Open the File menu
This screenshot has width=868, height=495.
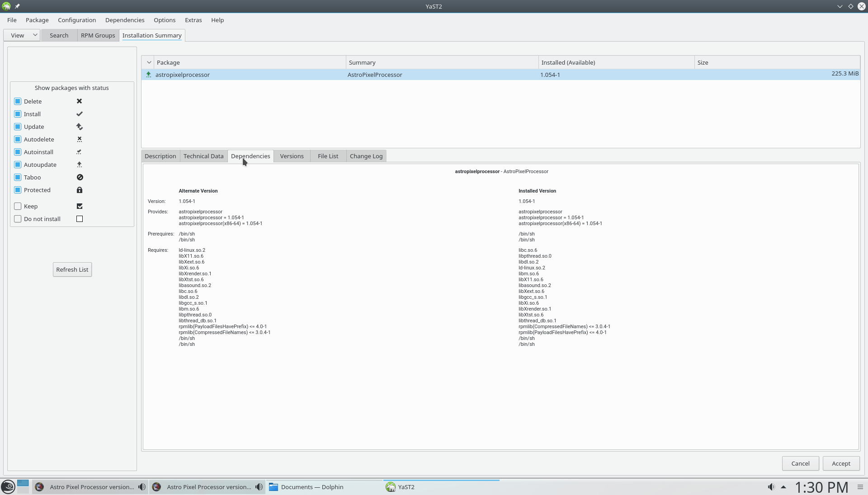12,20
